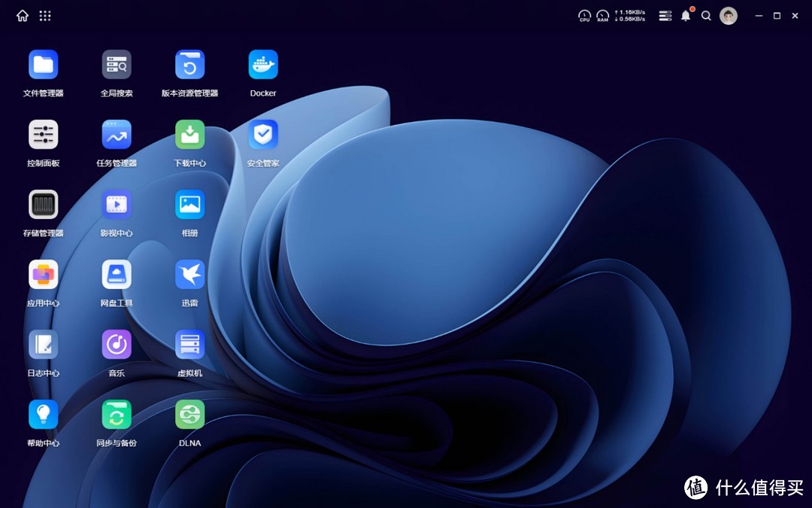Viewport: 812px width, 508px height.
Task: View notifications via the bell icon
Action: pos(685,16)
